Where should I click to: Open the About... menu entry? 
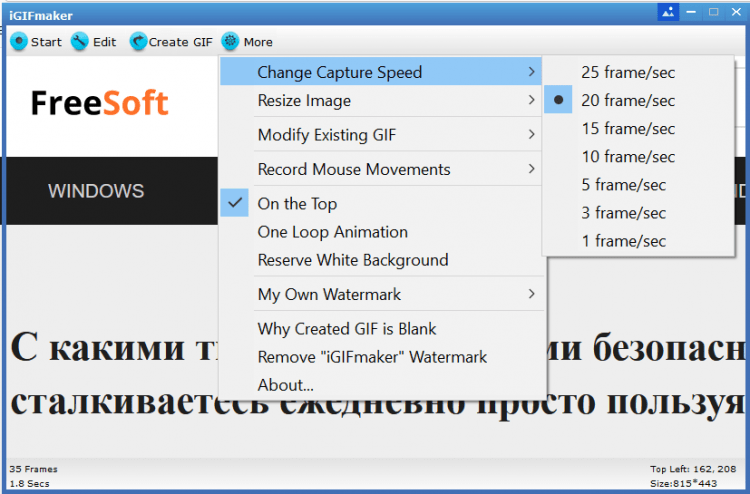[285, 385]
